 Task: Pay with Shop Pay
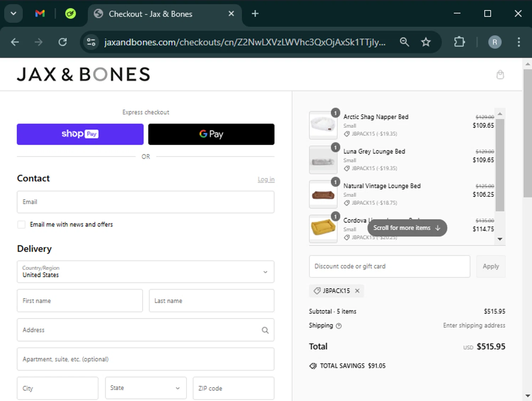point(80,134)
